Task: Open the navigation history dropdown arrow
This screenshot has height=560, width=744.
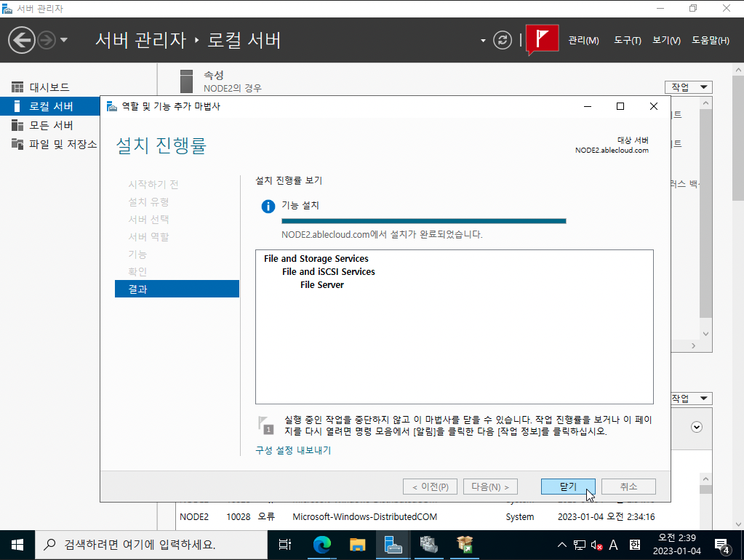Action: (x=64, y=40)
